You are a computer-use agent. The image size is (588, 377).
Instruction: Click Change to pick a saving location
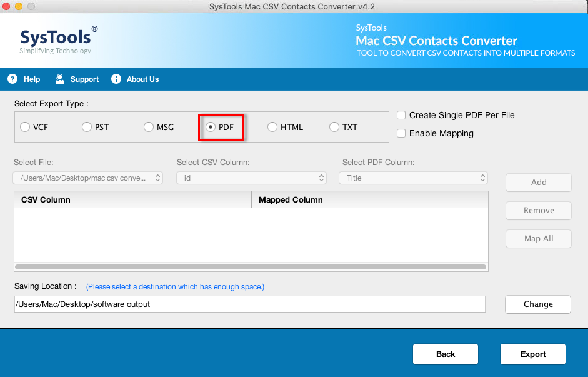coord(537,304)
